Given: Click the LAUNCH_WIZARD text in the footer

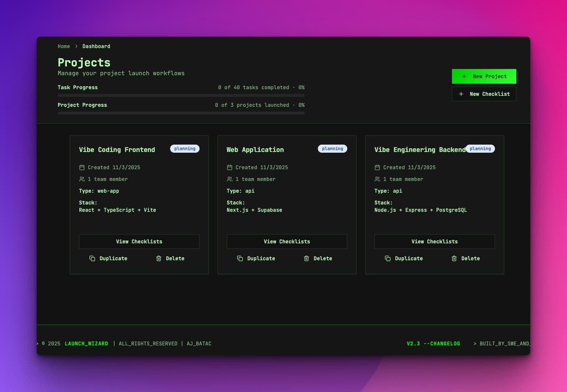Looking at the screenshot, I should click(86, 344).
